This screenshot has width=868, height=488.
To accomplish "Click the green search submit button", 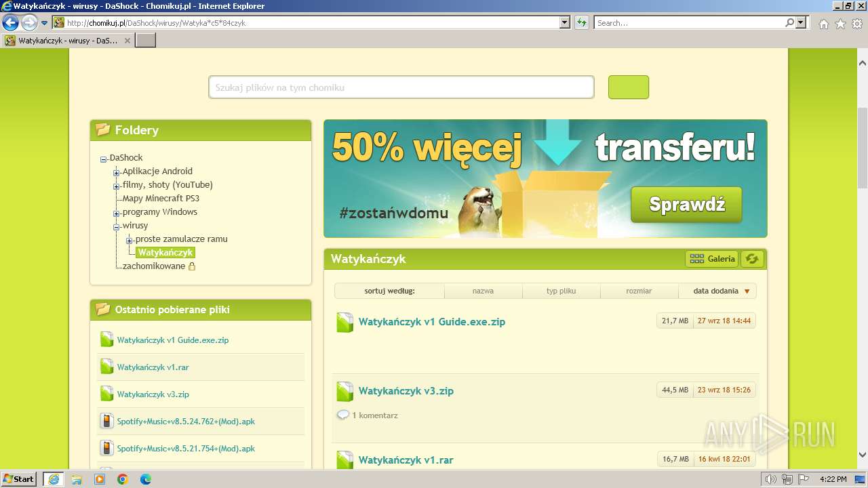I will click(x=629, y=87).
